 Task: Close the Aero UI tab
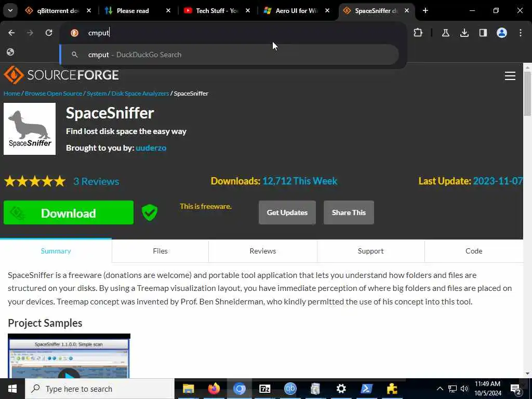tap(327, 10)
